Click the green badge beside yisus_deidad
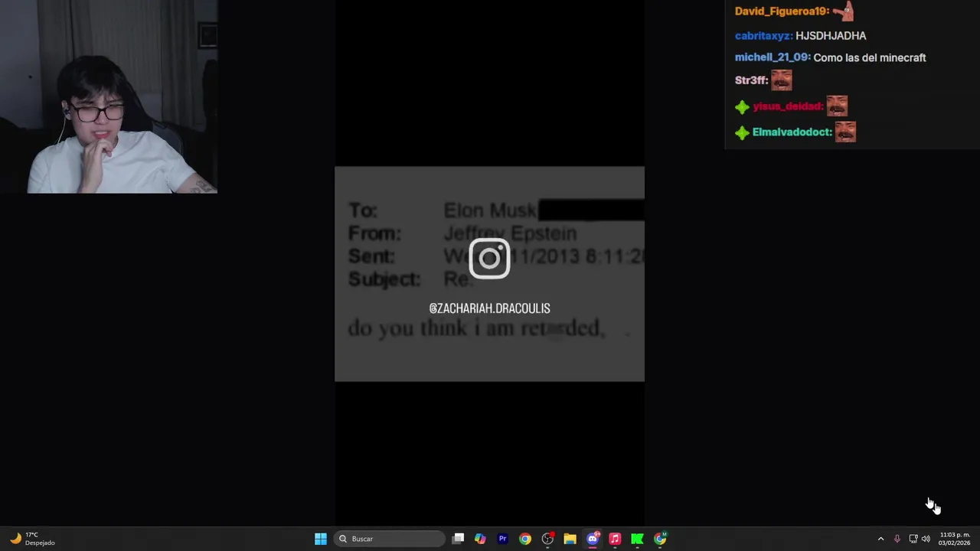The height and width of the screenshot is (551, 980). pos(742,107)
